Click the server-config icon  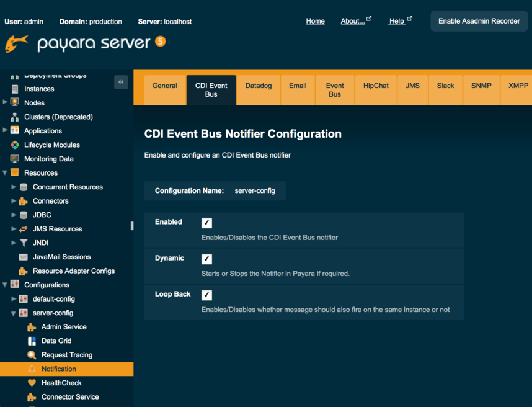(24, 313)
